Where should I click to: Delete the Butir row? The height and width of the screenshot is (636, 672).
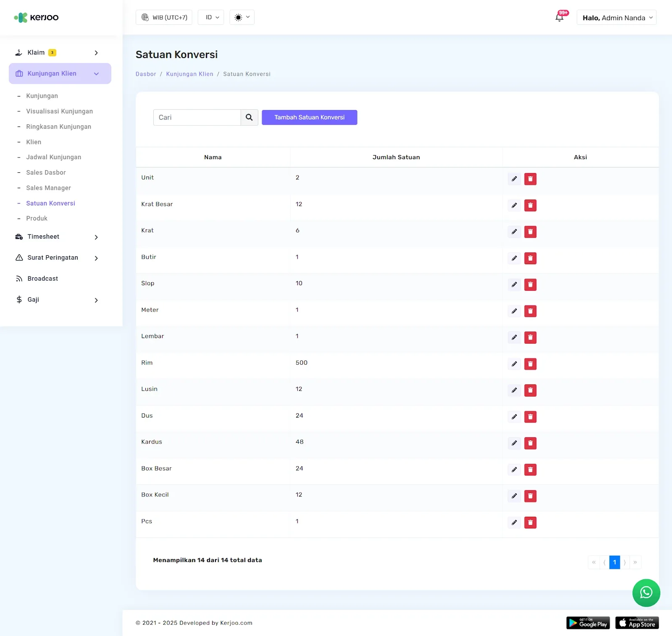click(530, 258)
